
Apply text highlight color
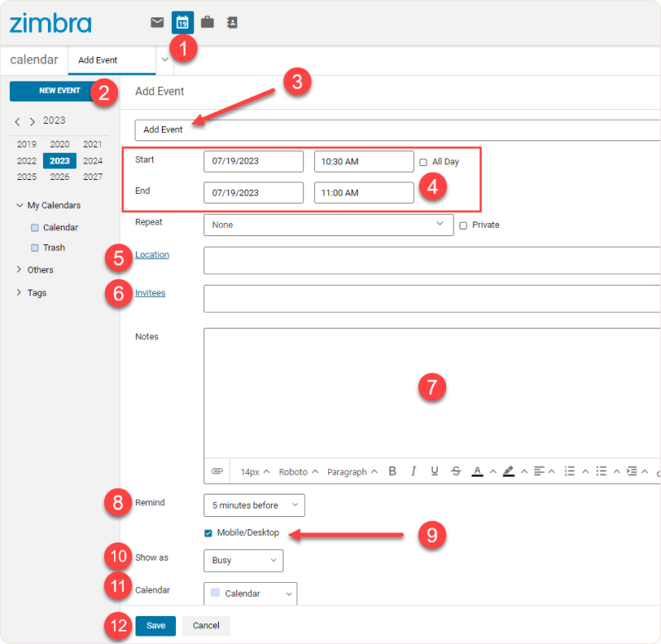[508, 471]
